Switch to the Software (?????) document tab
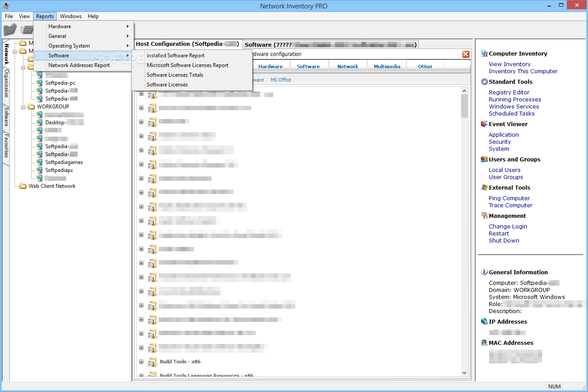The height and width of the screenshot is (392, 588). pyautogui.click(x=331, y=45)
